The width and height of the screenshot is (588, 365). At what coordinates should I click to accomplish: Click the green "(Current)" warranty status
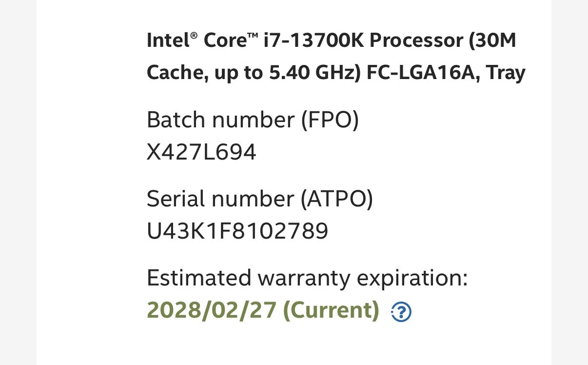[x=331, y=310]
